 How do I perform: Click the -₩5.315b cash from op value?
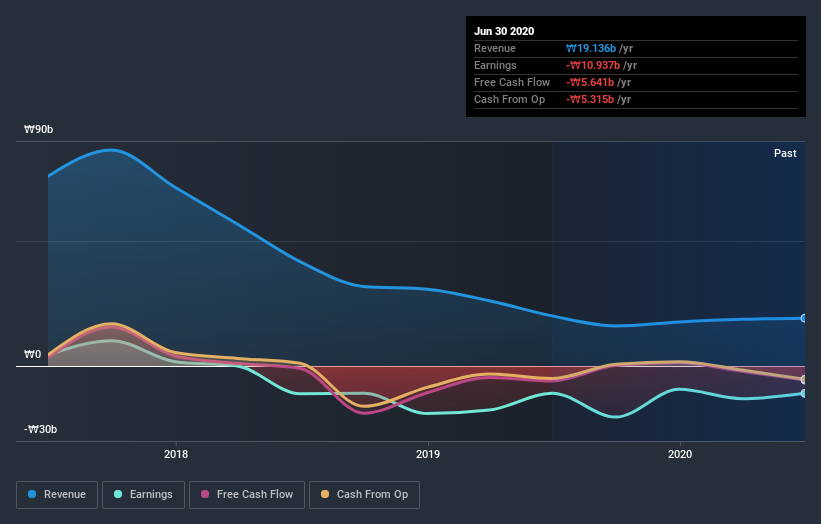click(590, 99)
